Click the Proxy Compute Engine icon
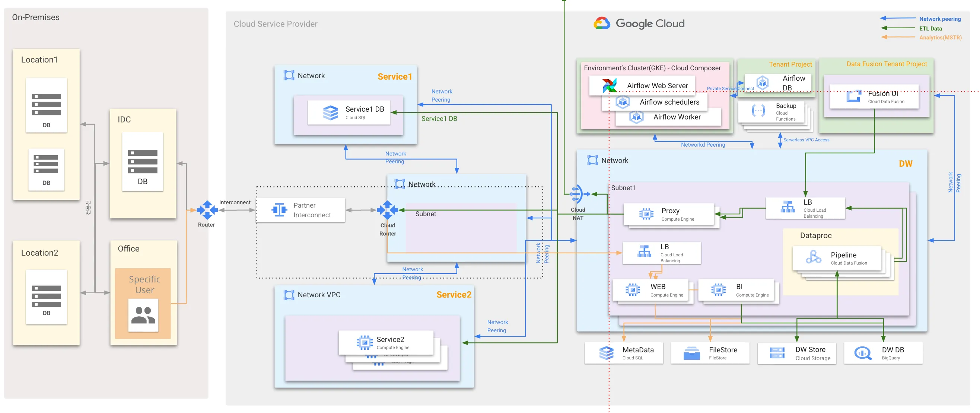The image size is (980, 413). pyautogui.click(x=646, y=214)
